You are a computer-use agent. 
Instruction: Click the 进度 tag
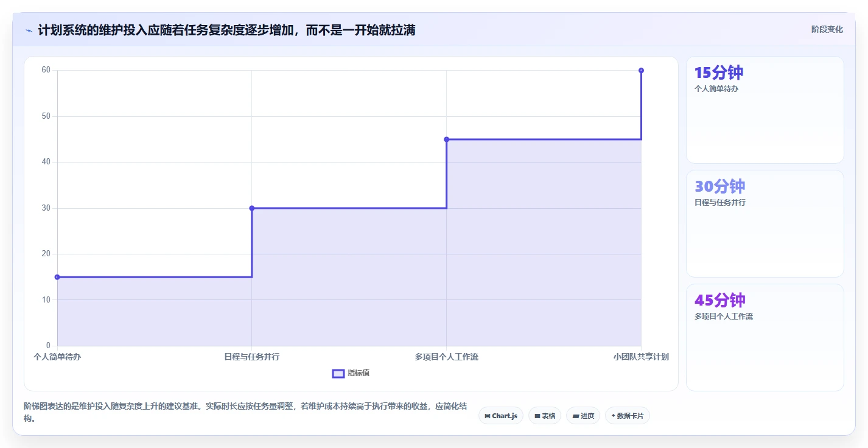[583, 416]
